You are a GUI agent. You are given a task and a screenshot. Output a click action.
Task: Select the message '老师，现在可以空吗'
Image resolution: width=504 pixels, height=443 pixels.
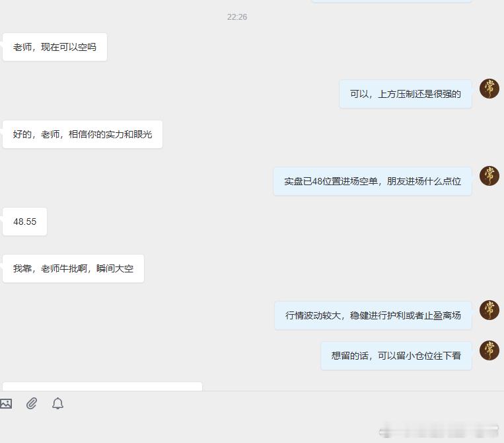pos(55,47)
